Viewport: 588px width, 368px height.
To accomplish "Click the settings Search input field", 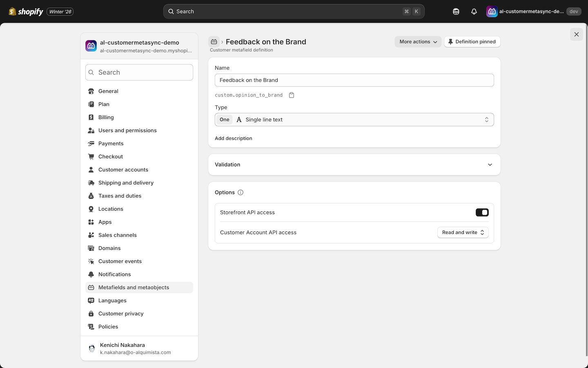I will click(139, 72).
